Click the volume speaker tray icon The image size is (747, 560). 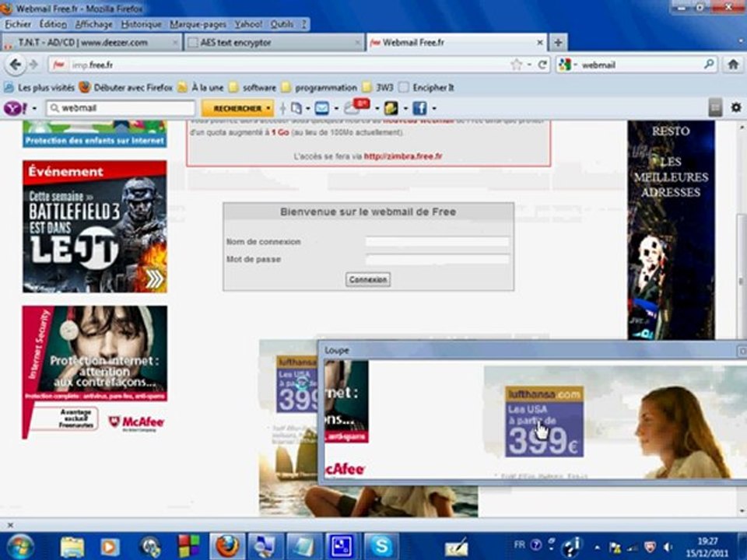(668, 547)
